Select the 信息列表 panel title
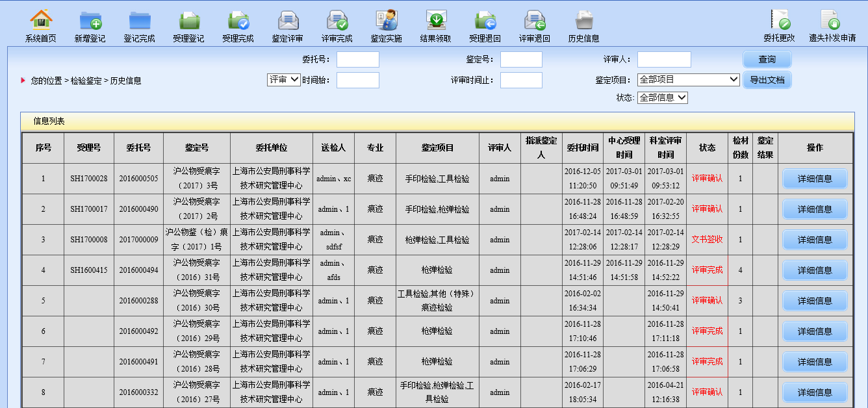The height and width of the screenshot is (408, 868). pyautogui.click(x=49, y=121)
